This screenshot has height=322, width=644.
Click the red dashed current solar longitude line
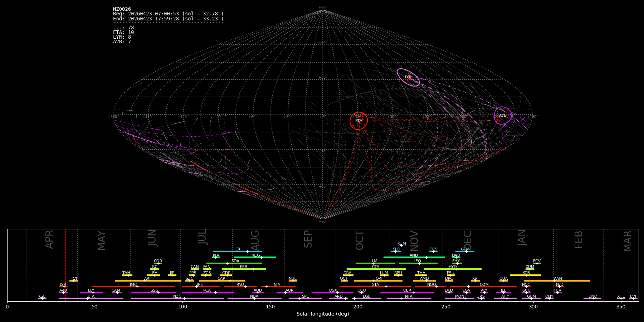click(x=65, y=265)
